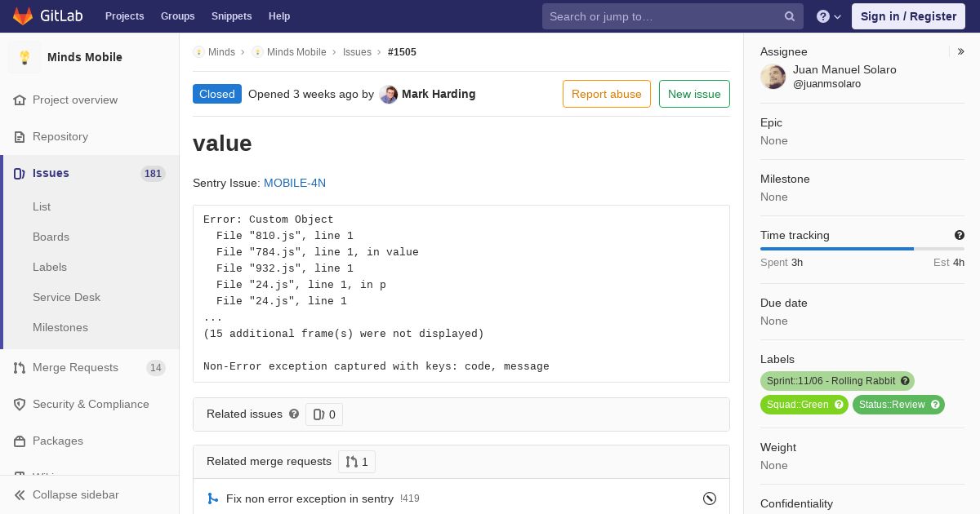Image resolution: width=980 pixels, height=514 pixels.
Task: Click Related issues help icon
Action: click(294, 414)
